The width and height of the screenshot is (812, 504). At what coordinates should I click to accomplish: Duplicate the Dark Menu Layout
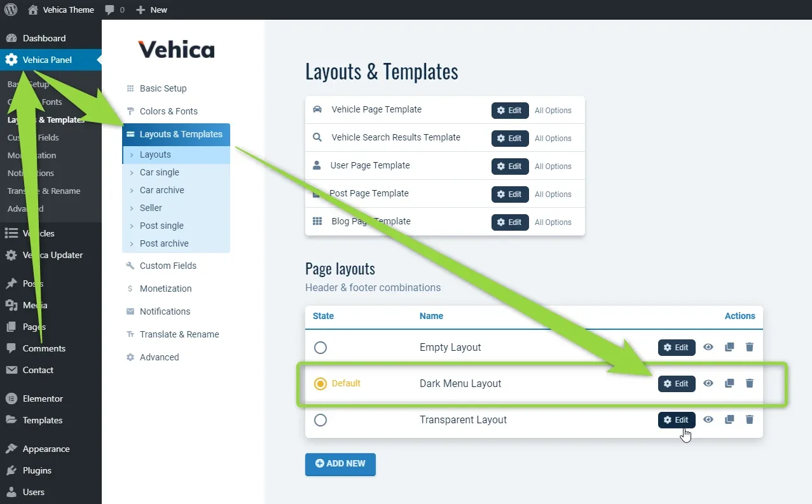(x=729, y=383)
